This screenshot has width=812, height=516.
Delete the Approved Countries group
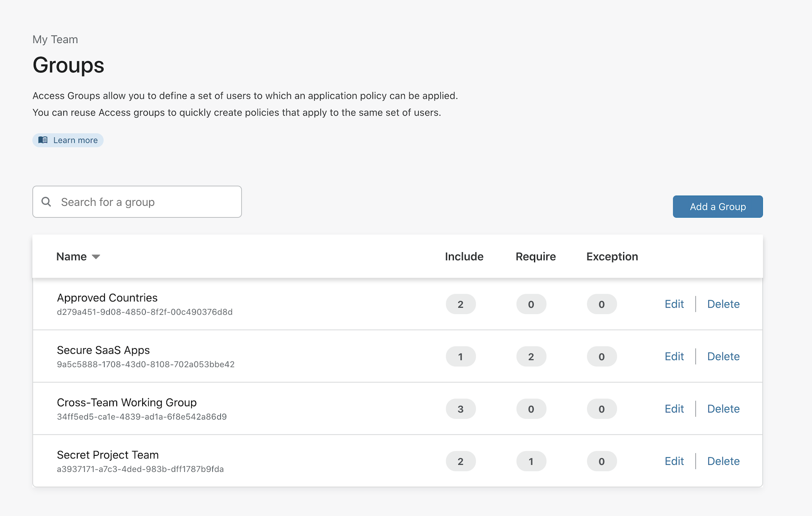723,304
